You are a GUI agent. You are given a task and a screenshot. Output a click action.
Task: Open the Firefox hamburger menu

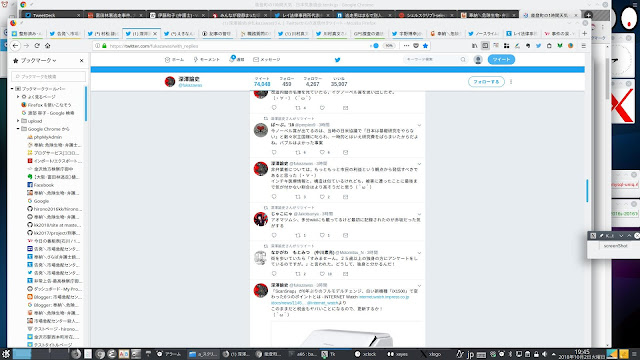(x=584, y=46)
